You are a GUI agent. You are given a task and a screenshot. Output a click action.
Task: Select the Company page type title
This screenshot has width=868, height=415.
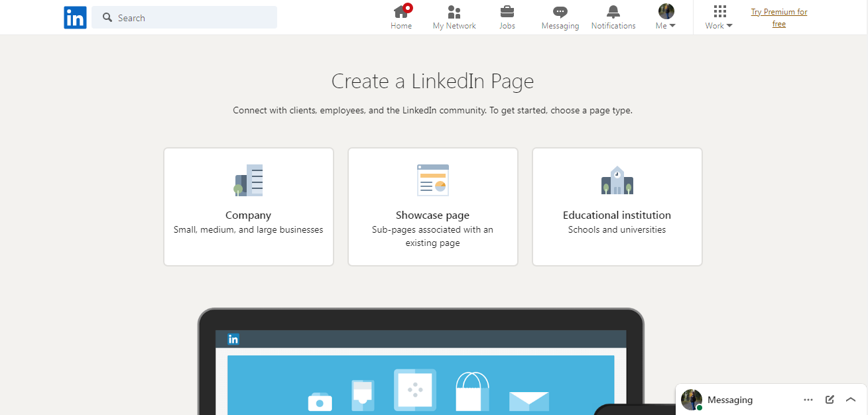point(248,215)
